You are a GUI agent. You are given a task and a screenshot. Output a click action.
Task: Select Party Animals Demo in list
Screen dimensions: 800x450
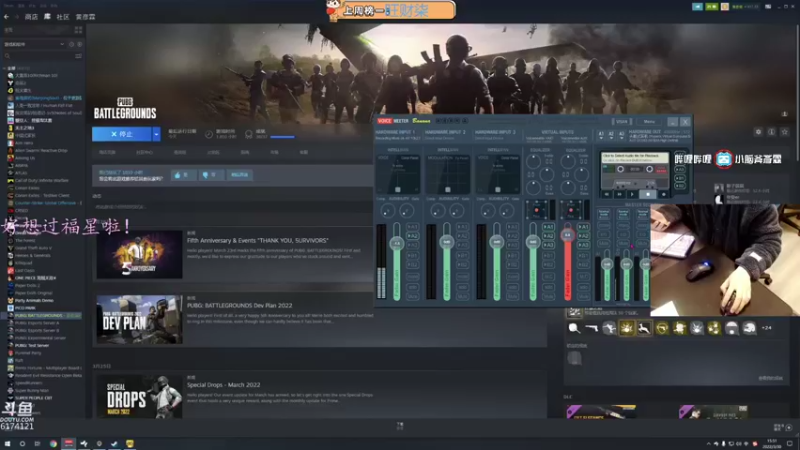(34, 301)
